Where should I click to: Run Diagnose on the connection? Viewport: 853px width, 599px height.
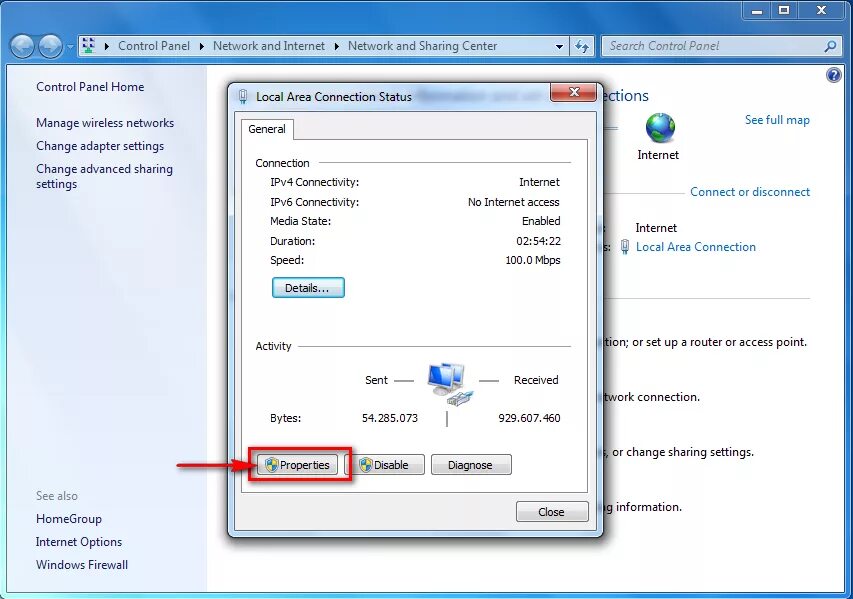471,465
